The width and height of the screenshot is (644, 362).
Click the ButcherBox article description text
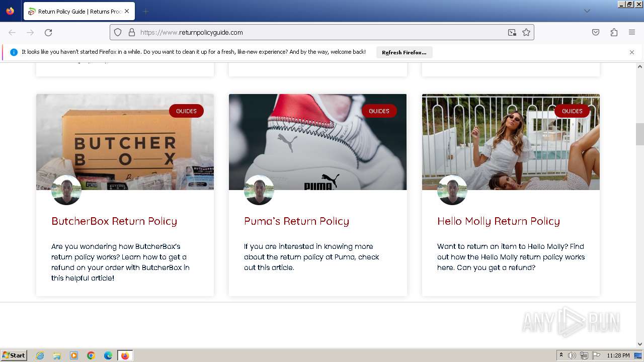click(120, 262)
